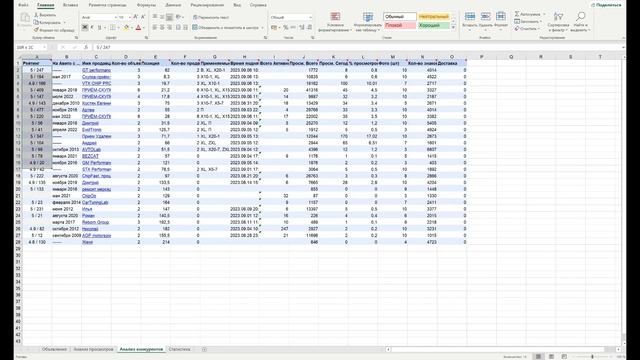
Task: Open the Reborn Group seller link
Action: [x=96, y=222]
